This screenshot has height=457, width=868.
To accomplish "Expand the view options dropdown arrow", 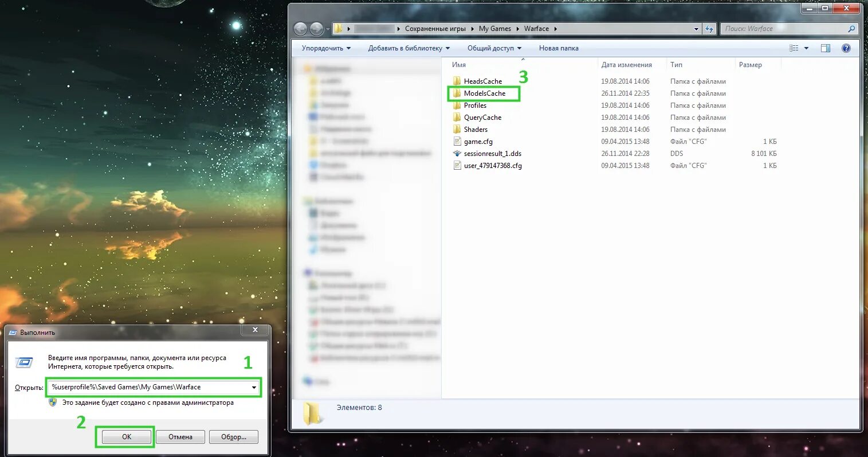I will tap(806, 48).
